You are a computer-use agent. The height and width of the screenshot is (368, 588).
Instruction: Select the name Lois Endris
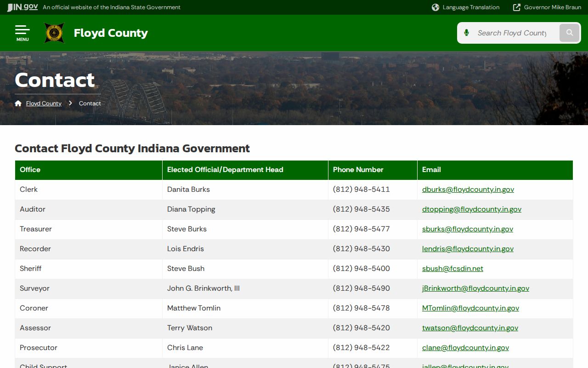(x=186, y=249)
